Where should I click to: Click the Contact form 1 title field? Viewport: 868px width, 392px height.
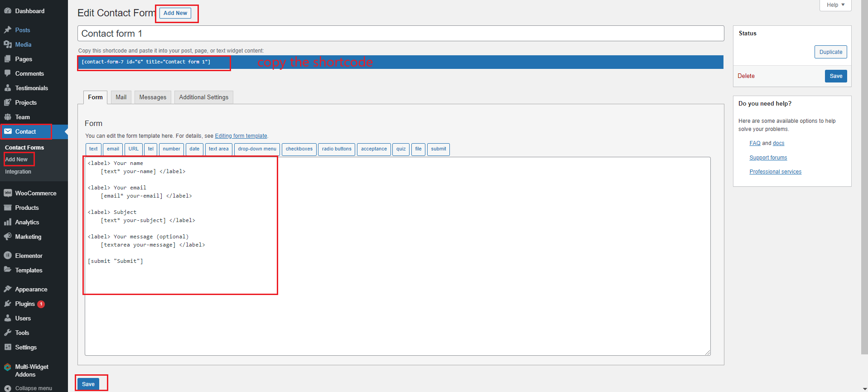pos(400,34)
